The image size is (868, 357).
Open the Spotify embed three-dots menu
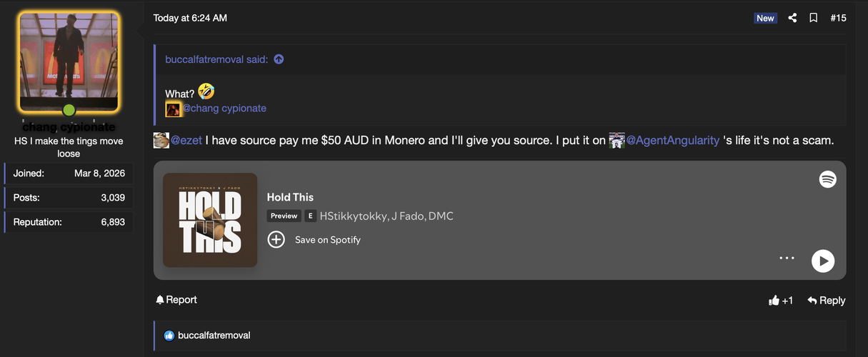tap(787, 258)
